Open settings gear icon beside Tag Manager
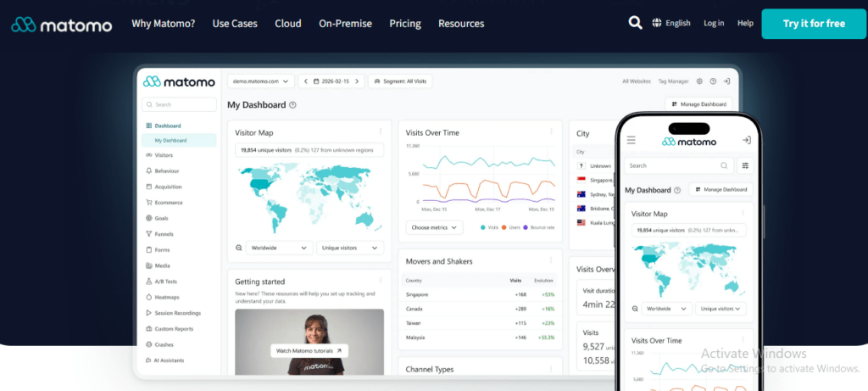Image resolution: width=868 pixels, height=391 pixels. pos(699,81)
